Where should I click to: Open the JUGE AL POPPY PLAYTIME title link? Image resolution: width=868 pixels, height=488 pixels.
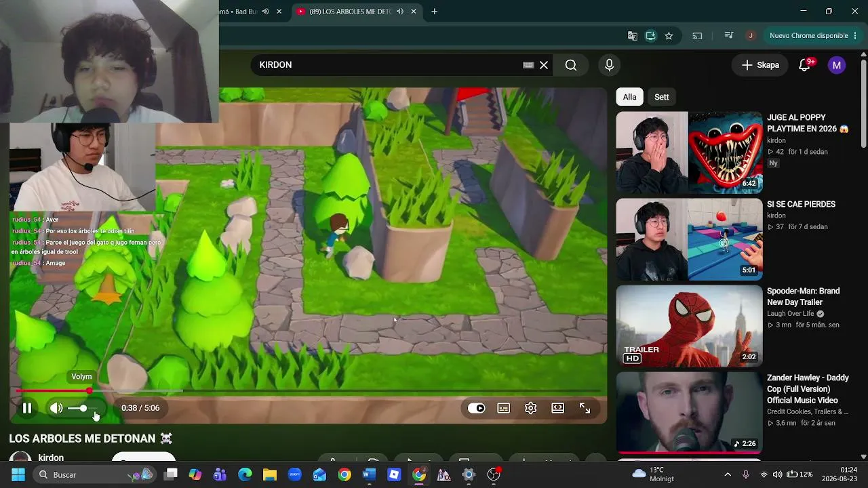808,123
